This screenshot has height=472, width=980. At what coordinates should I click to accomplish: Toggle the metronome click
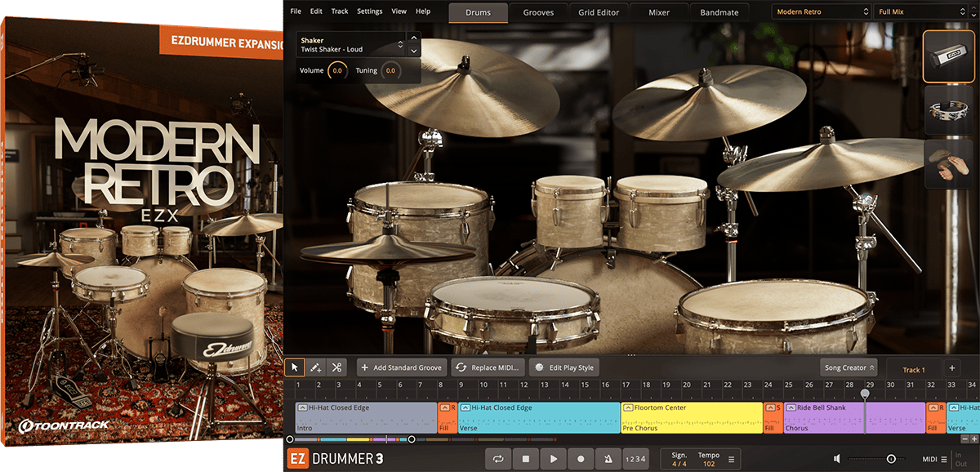tap(608, 459)
